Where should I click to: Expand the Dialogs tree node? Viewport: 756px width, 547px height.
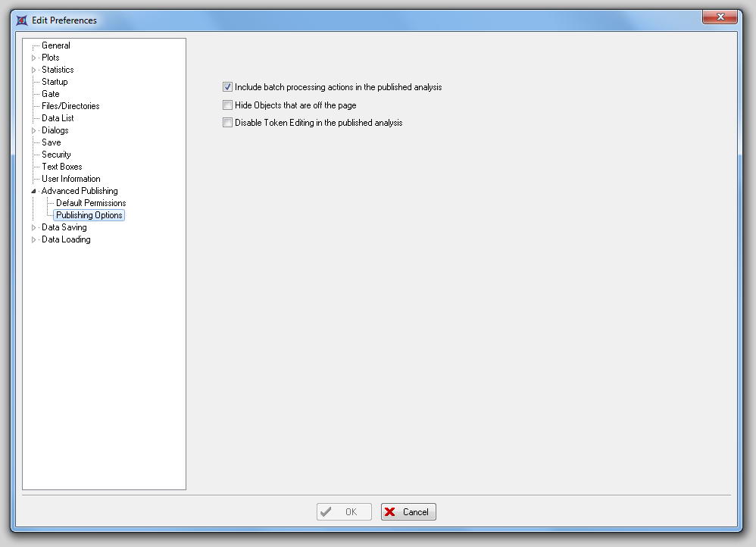(x=34, y=131)
